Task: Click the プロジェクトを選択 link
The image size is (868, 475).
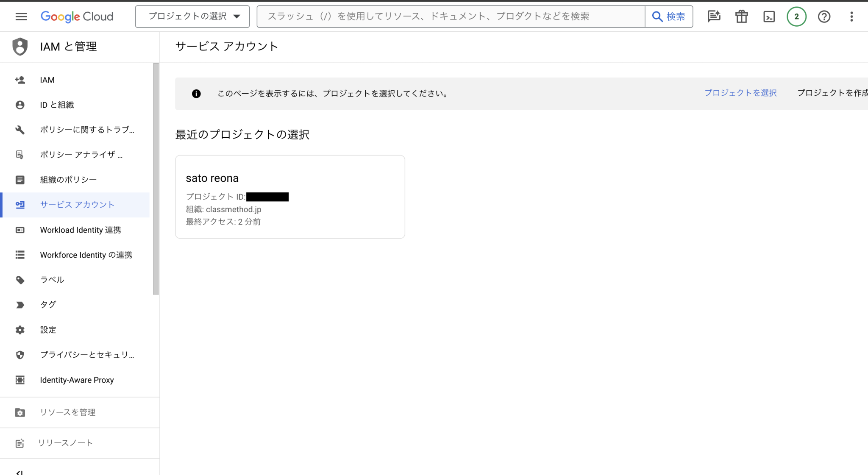Action: pos(740,93)
